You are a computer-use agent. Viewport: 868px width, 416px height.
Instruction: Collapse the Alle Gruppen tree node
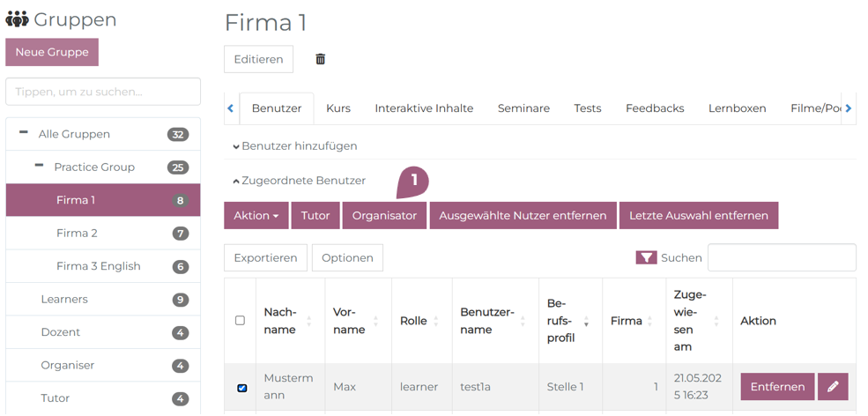(x=24, y=133)
